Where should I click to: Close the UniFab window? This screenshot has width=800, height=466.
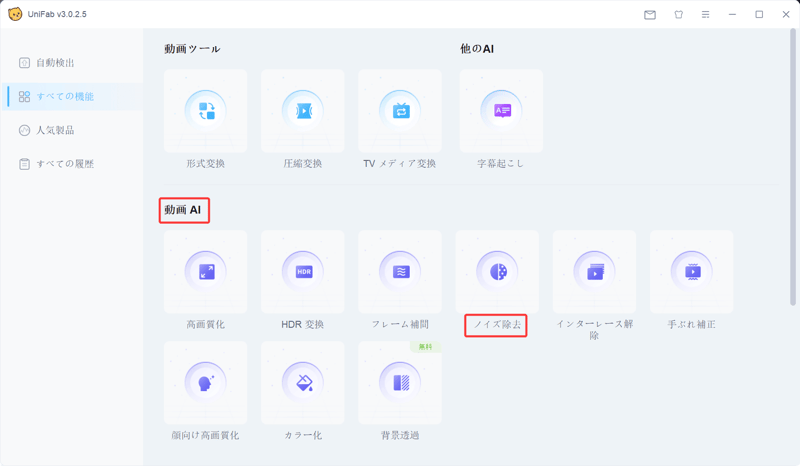tap(786, 15)
